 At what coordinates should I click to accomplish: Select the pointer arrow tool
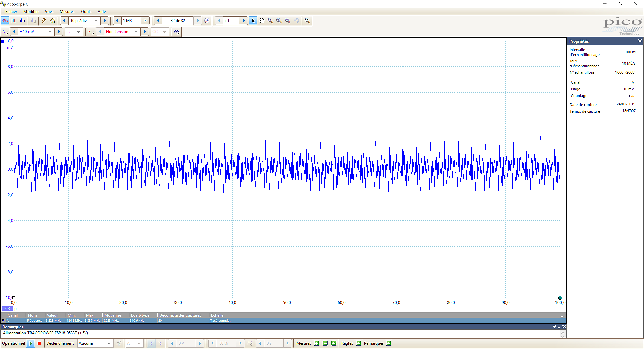tap(253, 21)
